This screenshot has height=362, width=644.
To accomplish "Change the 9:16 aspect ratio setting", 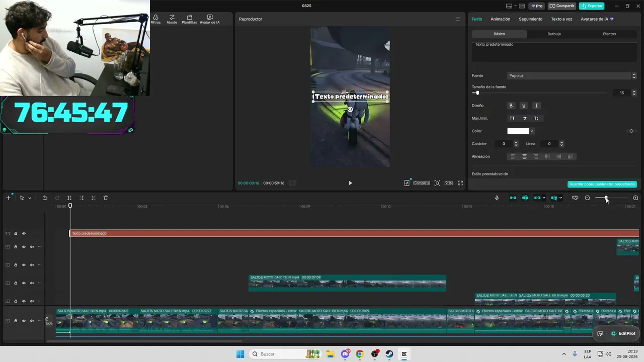I will click(448, 183).
